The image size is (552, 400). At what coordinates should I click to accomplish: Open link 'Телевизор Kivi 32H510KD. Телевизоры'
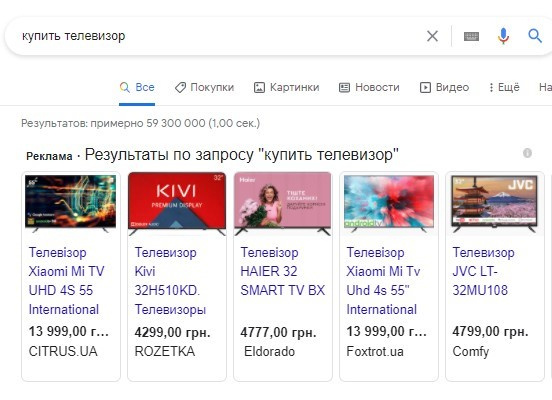tap(170, 281)
